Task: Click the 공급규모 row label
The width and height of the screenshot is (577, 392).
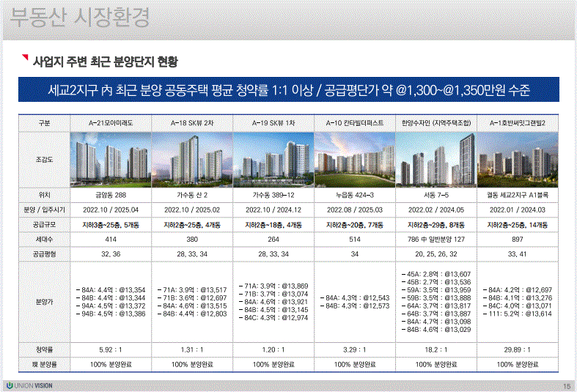Action: click(x=45, y=225)
